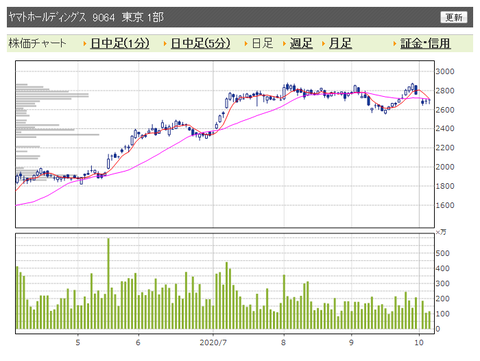This screenshot has height=361, width=480.
Task: Select the 日足 daily chart tab
Action: (262, 43)
